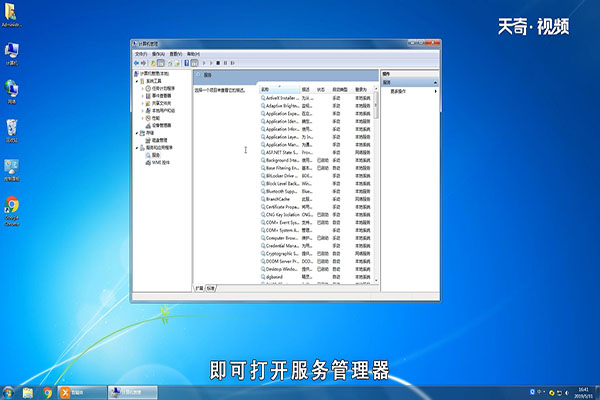Image resolution: width=600 pixels, height=400 pixels.
Task: Click the blue Help toolbar icon
Action: pos(187,63)
